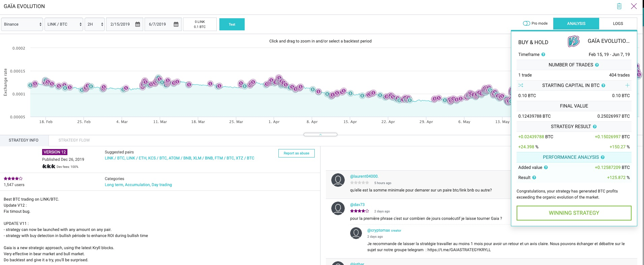Image resolution: width=644 pixels, height=265 pixels.
Task: Click the 0 LINK 0.1 BTC capital box
Action: tap(200, 24)
